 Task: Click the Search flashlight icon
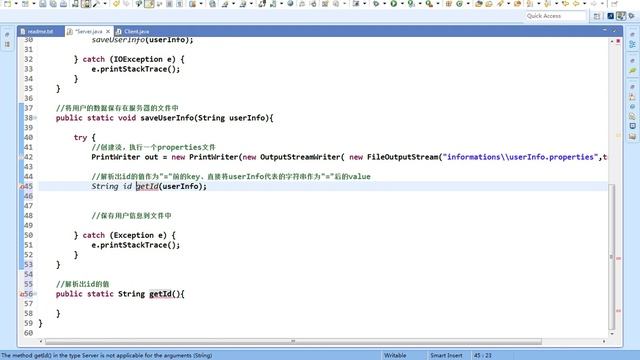click(x=500, y=4)
